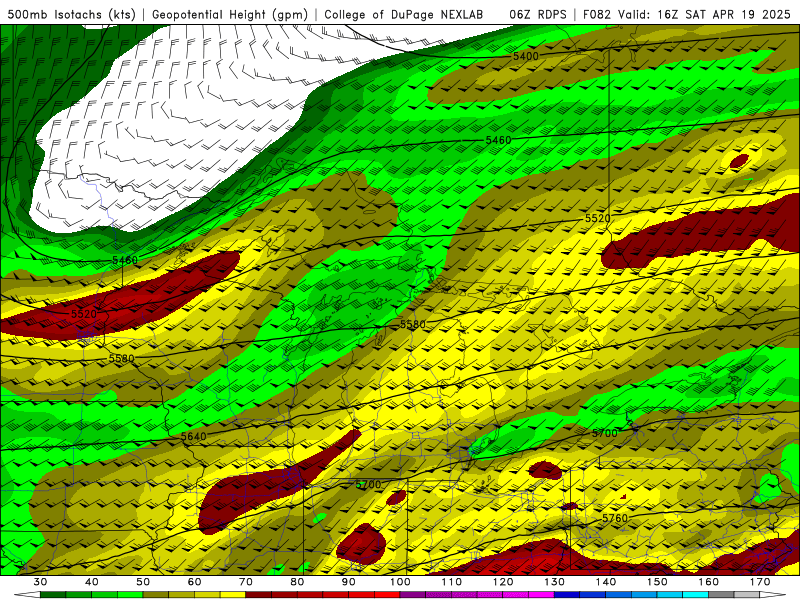800x600 pixels.
Task: Click the color scale value 50
Action: point(143,582)
